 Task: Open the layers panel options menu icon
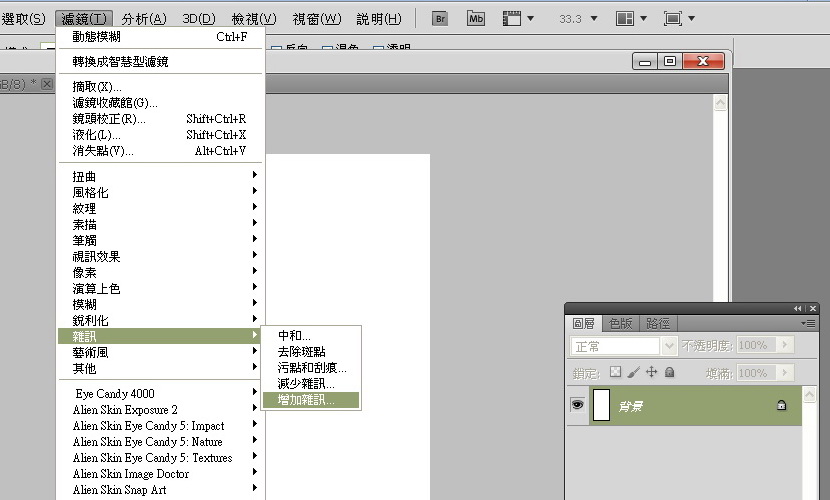808,323
